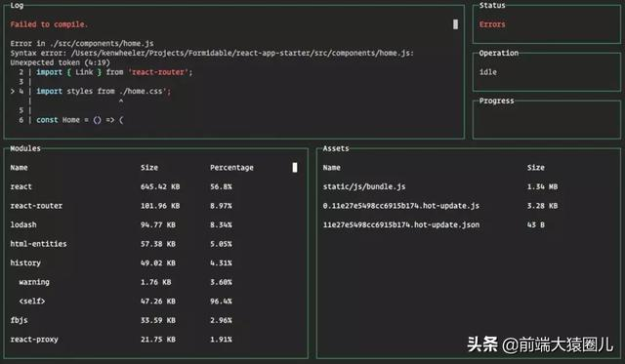Click the '5.05%' percentage value
This screenshot has height=364, width=625.
click(x=222, y=244)
